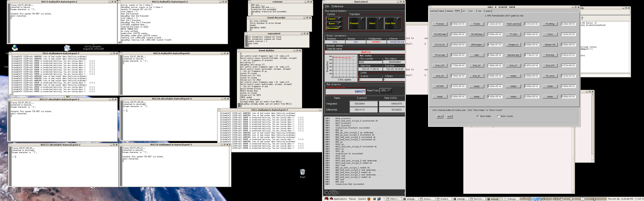The width and height of the screenshot is (644, 201).
Task: Click QUIT button in scaler window
Action: click(449, 117)
